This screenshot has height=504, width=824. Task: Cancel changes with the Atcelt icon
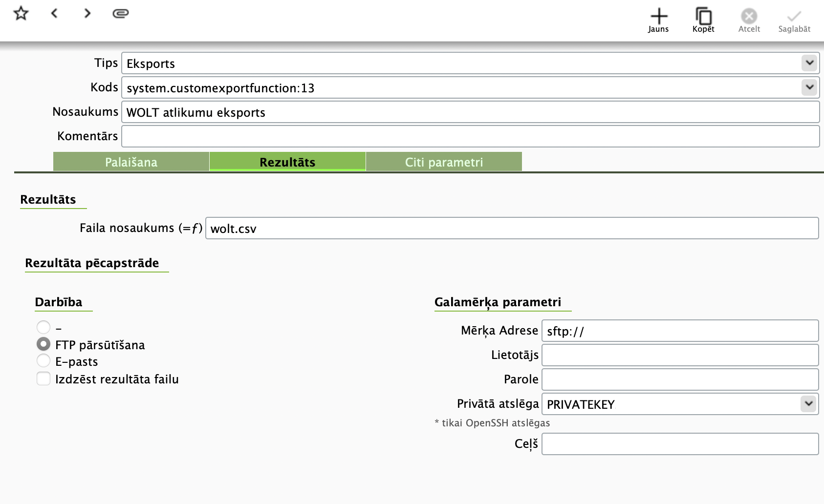pyautogui.click(x=749, y=20)
